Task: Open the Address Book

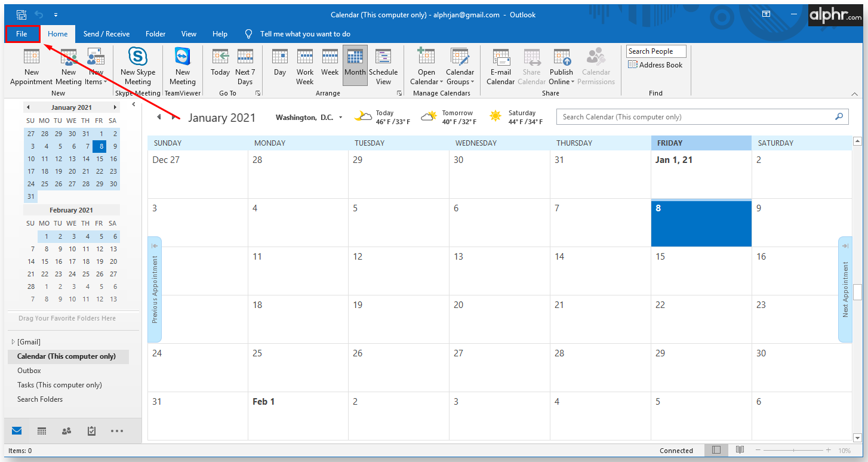Action: [x=655, y=65]
